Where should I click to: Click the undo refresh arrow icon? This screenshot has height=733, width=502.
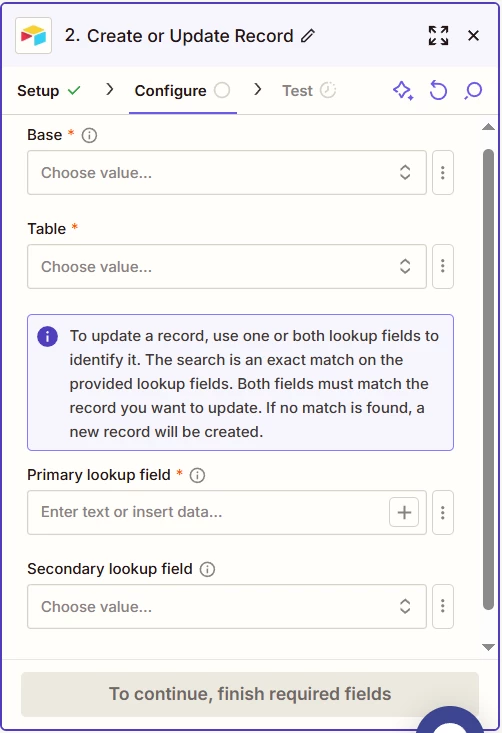[438, 91]
